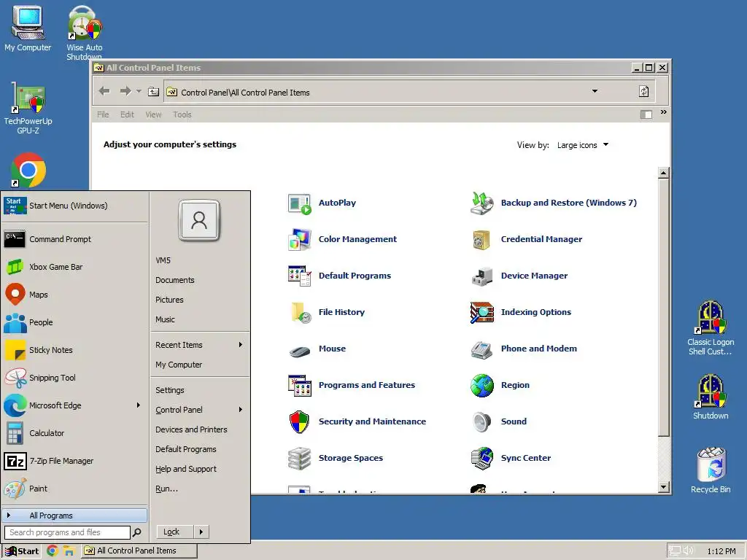The width and height of the screenshot is (747, 560).
Task: Open the Credential Manager safe icon
Action: pyautogui.click(x=481, y=239)
